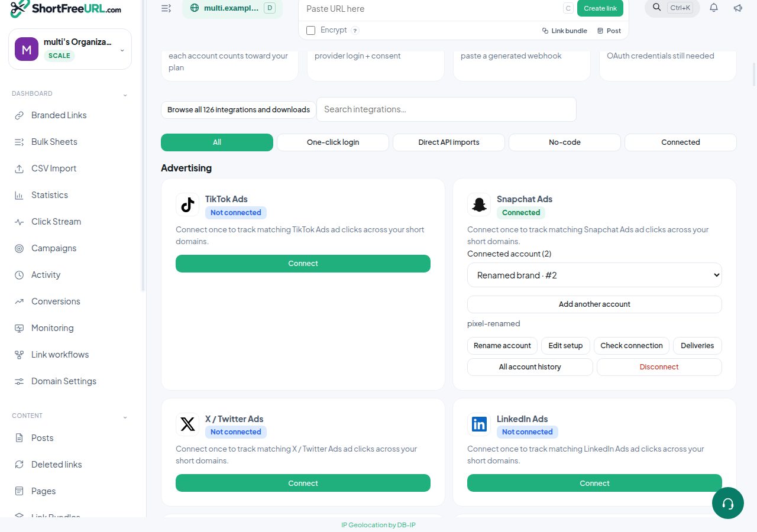Viewport: 757px width, 532px height.
Task: Open Pages in sidebar
Action: 43,491
